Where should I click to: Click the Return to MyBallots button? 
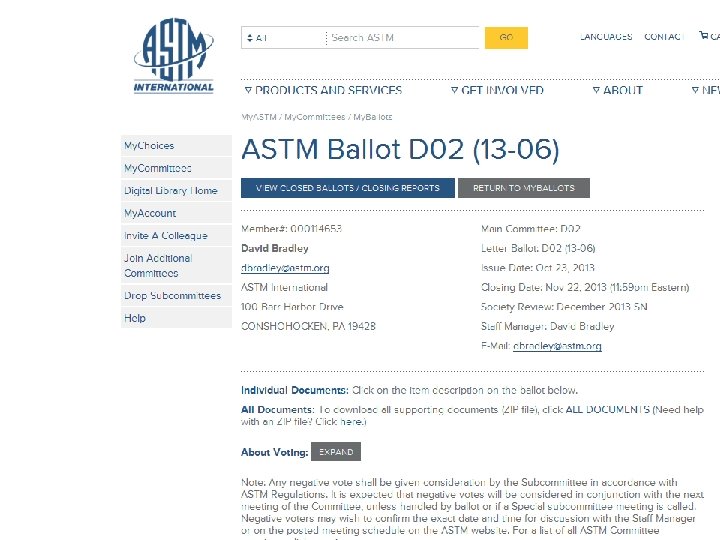523,188
